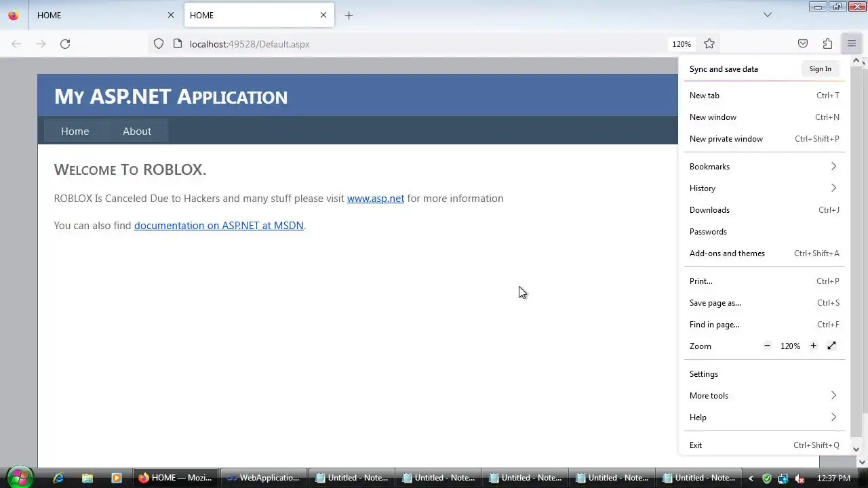Expand the Bookmarks submenu
The image size is (868, 488).
click(x=764, y=167)
